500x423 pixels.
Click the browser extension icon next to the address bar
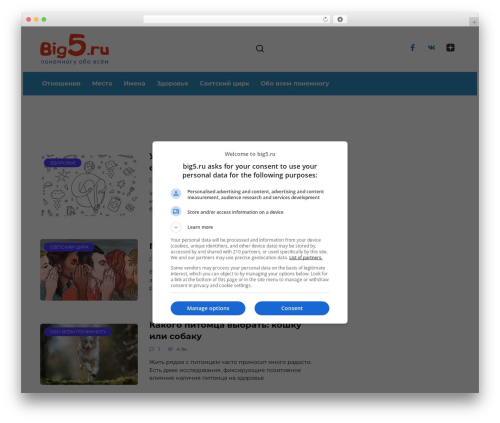[x=340, y=19]
